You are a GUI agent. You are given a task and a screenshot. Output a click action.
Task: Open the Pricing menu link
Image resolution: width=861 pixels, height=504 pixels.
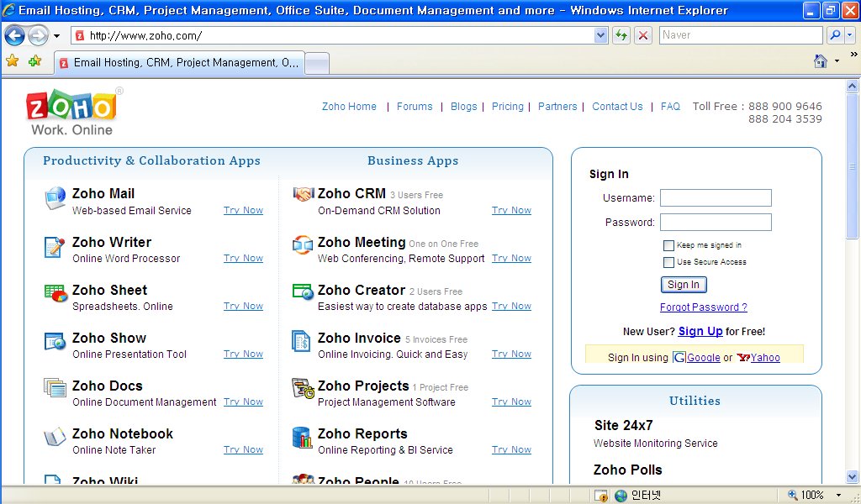pyautogui.click(x=508, y=107)
